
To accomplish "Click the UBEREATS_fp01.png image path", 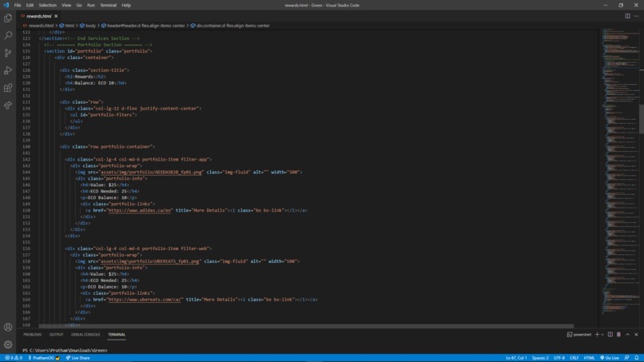I will coord(150,261).
